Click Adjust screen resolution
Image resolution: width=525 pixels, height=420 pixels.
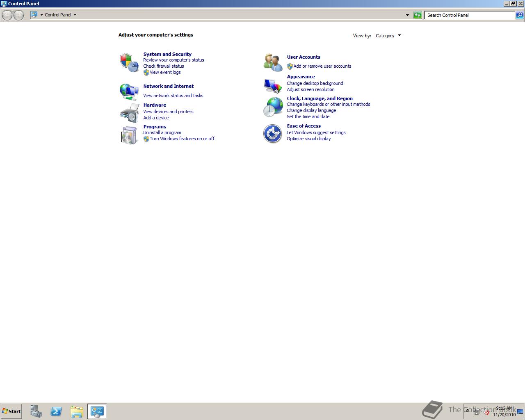310,89
